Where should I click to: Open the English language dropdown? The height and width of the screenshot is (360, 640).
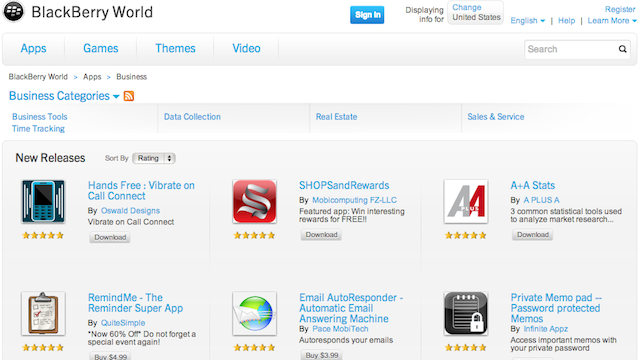[x=527, y=21]
